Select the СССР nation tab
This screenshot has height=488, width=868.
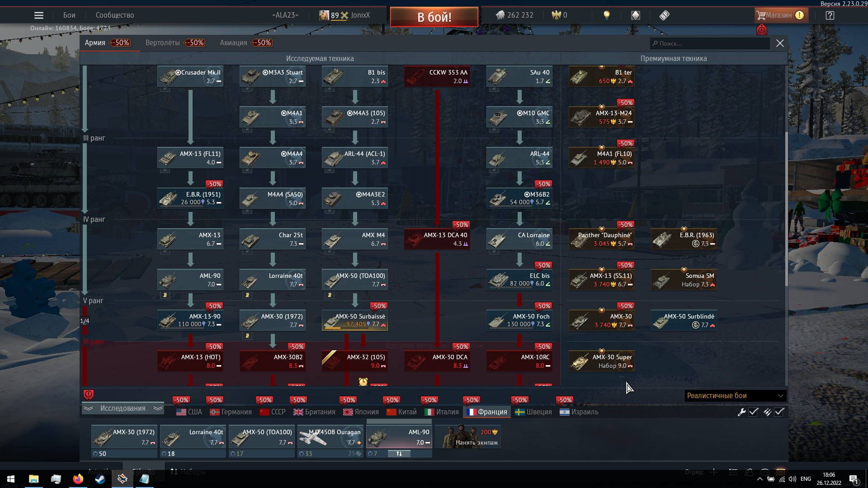[273, 412]
